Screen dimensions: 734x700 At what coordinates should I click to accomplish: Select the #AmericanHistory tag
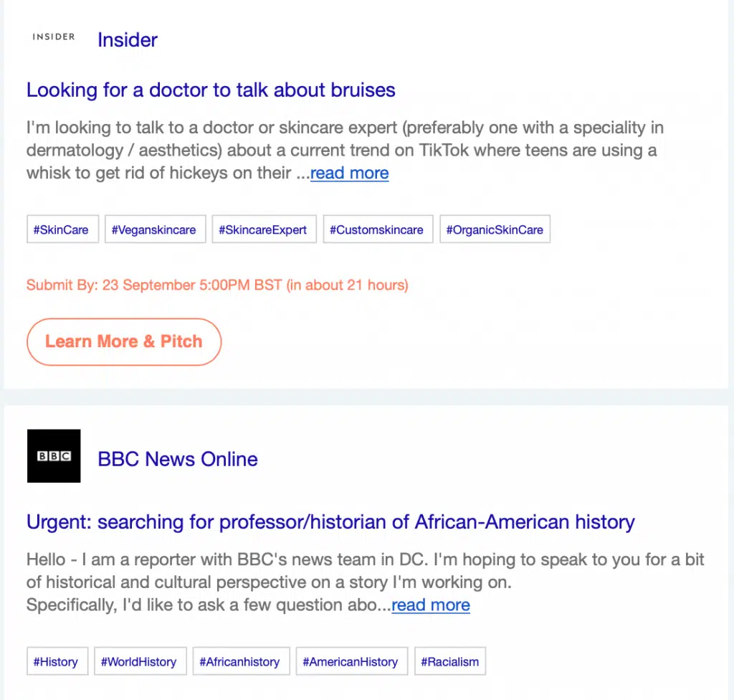pos(351,662)
